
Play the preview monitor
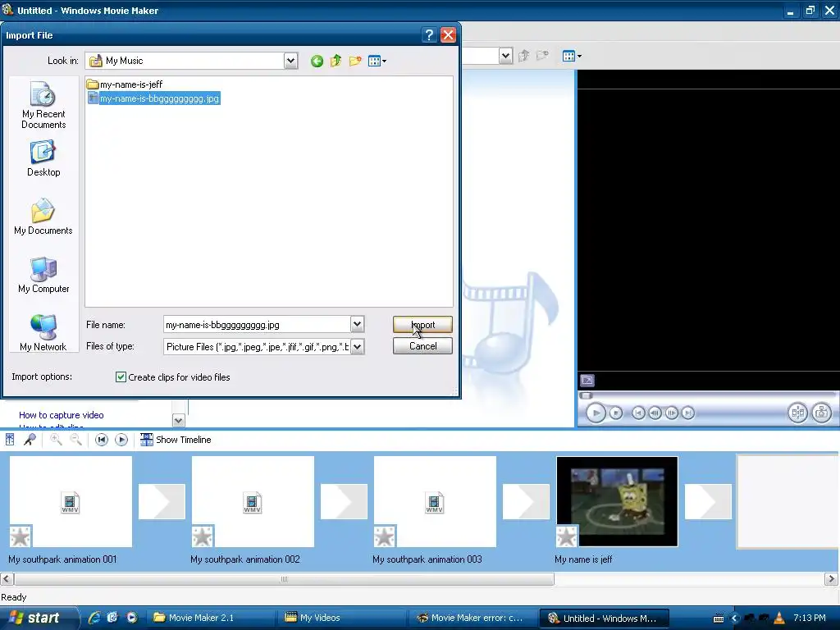[x=596, y=413]
